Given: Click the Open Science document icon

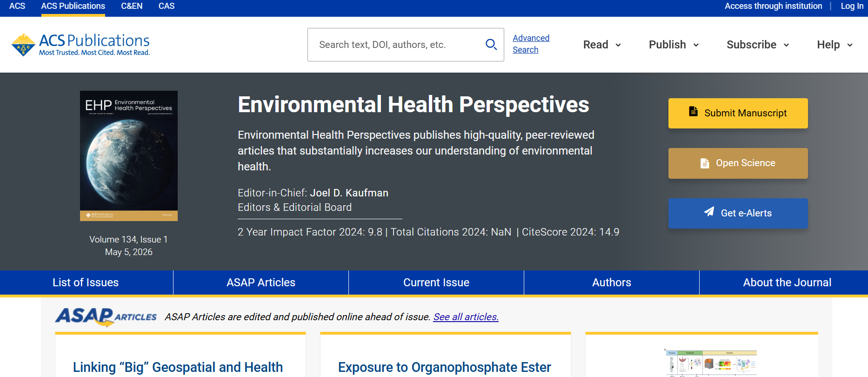Looking at the screenshot, I should pyautogui.click(x=705, y=163).
